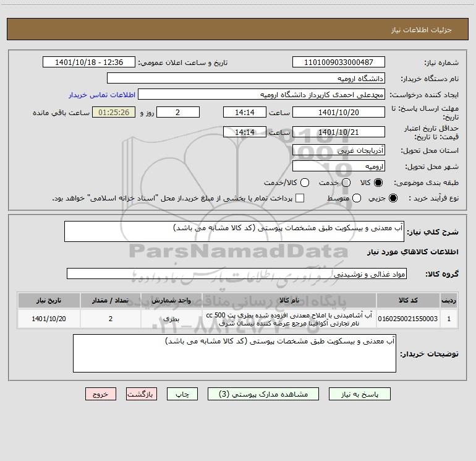Click the شرح کلی نیاز description textbox
Screen dimensions: 476x461
coord(234,231)
